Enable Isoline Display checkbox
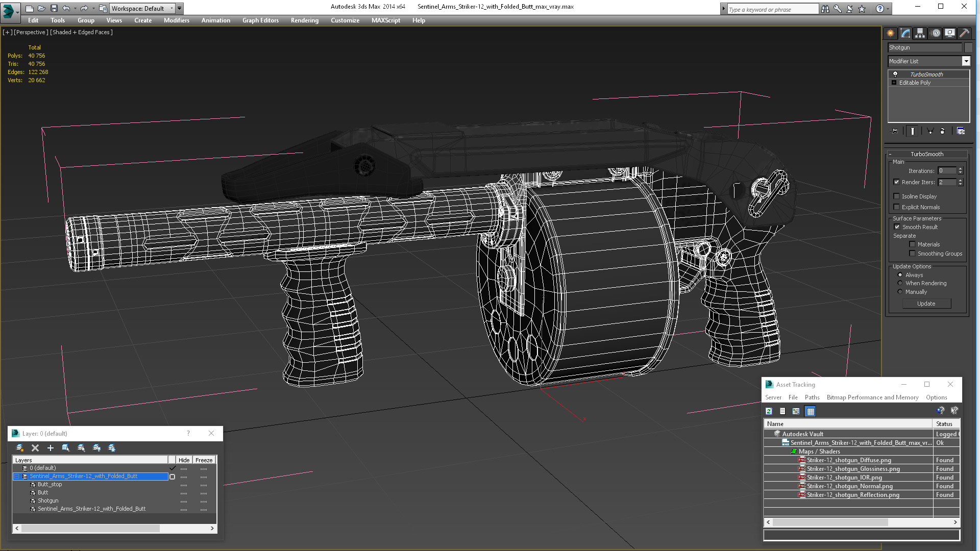The image size is (980, 551). (897, 196)
